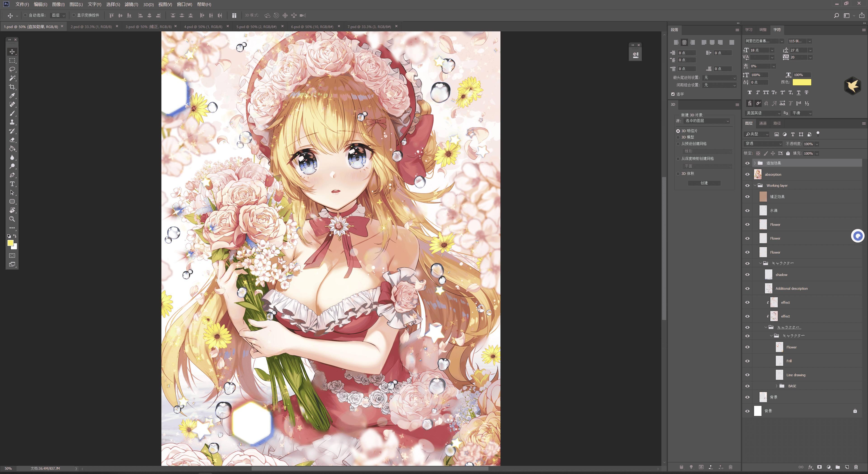Image resolution: width=868 pixels, height=474 pixels.
Task: Click the search icon in the options bar
Action: point(836,16)
